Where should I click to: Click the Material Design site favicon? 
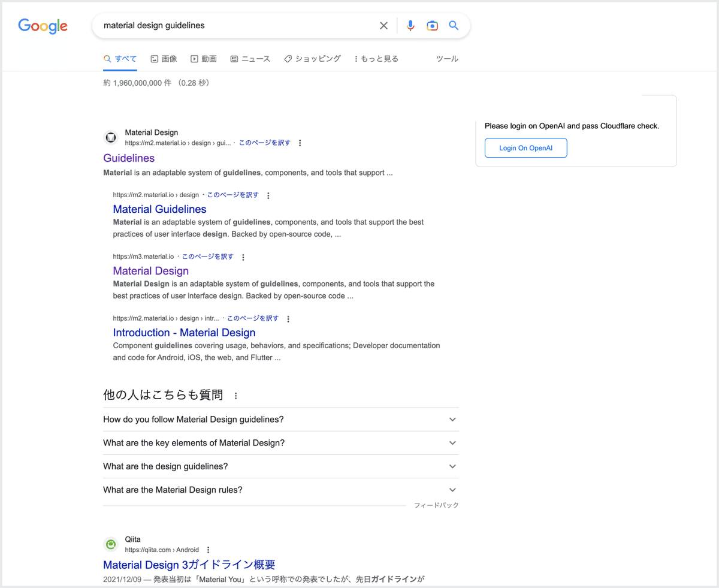click(x=110, y=137)
